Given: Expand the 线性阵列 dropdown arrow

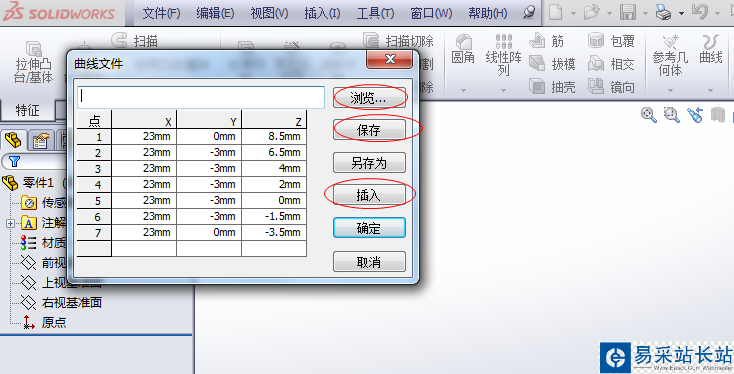Looking at the screenshot, I should pyautogui.click(x=503, y=90).
